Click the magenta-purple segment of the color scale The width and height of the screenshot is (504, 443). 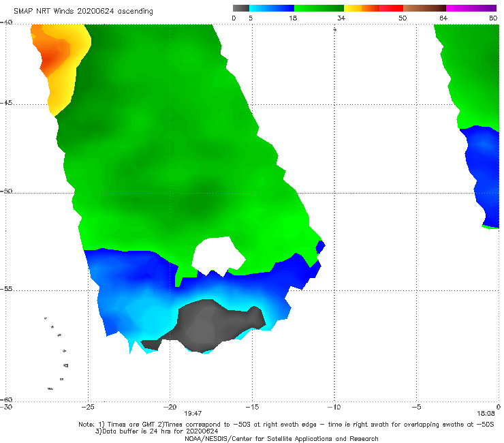click(471, 8)
